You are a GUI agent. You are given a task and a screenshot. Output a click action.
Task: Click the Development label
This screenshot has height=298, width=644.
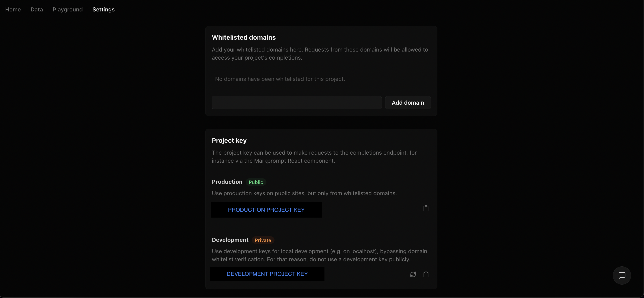(x=230, y=240)
